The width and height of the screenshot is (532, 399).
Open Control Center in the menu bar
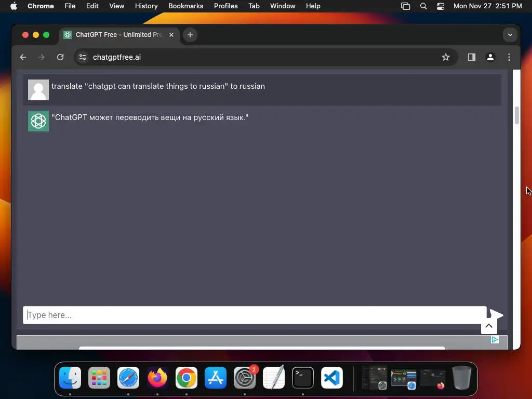tap(441, 6)
